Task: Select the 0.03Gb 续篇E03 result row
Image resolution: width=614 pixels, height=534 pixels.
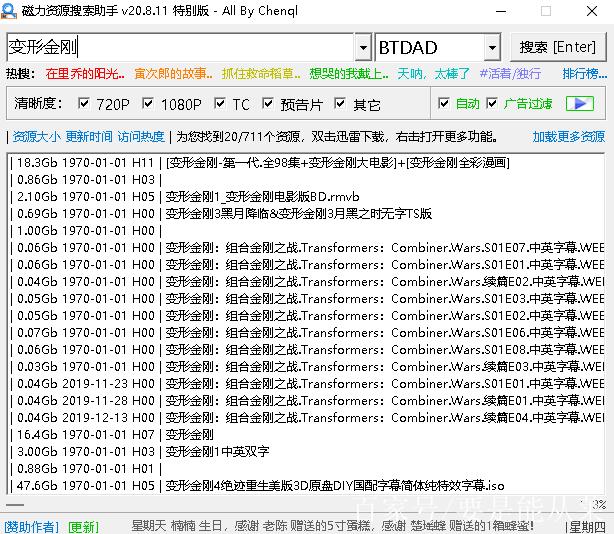Action: click(x=305, y=367)
